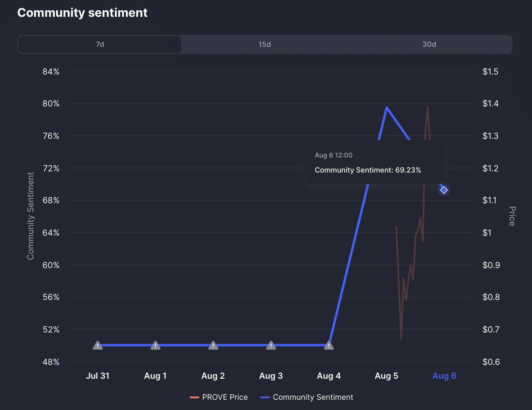
Task: Click the lowest dip of the PROVE price line
Action: [401, 339]
